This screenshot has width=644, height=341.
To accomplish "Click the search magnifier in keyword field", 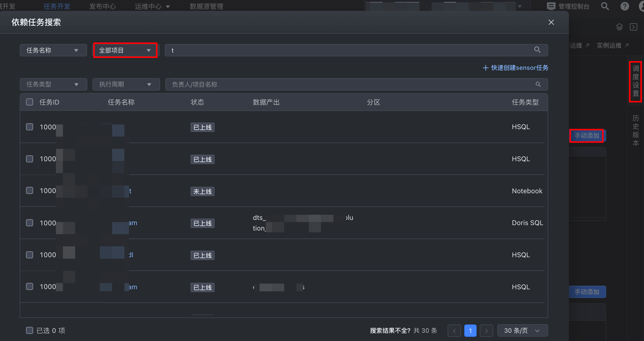I will click(x=537, y=50).
